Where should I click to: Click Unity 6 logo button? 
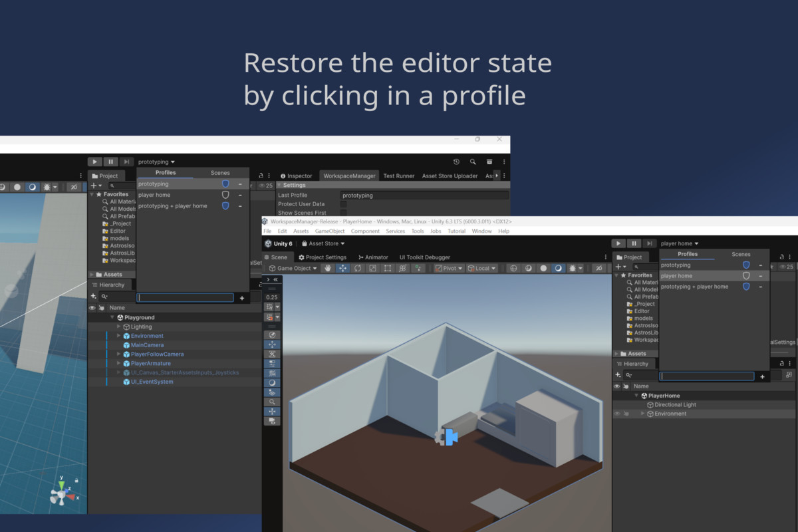tap(279, 243)
